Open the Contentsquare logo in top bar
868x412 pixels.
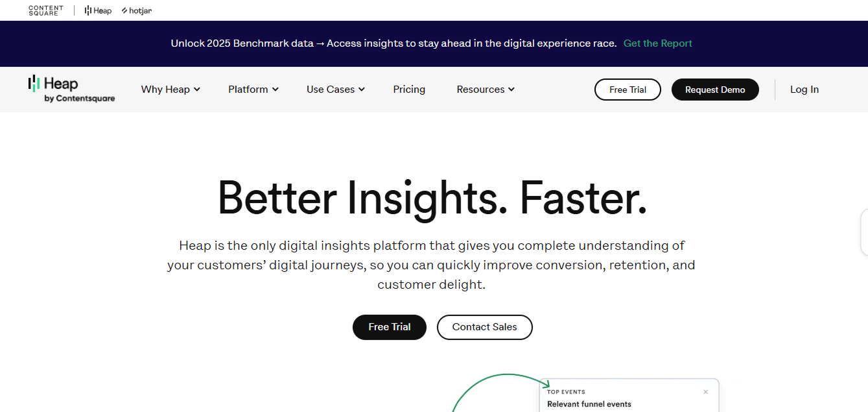tap(46, 10)
